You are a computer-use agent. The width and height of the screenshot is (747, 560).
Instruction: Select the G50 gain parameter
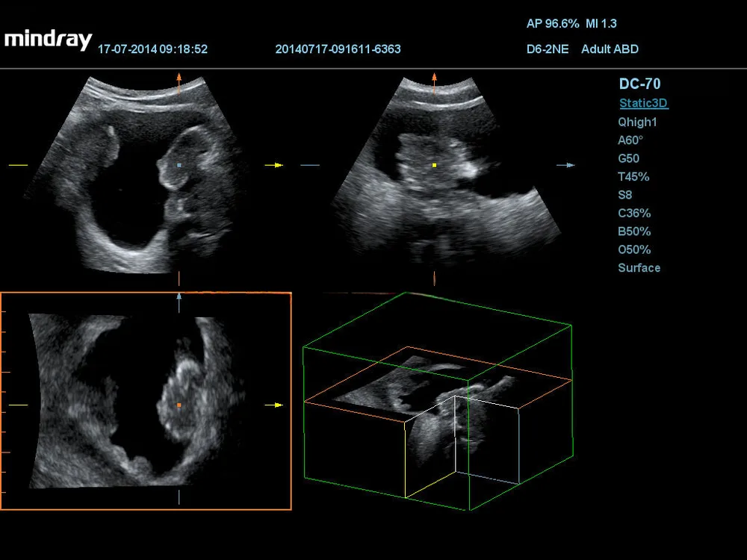coord(628,158)
